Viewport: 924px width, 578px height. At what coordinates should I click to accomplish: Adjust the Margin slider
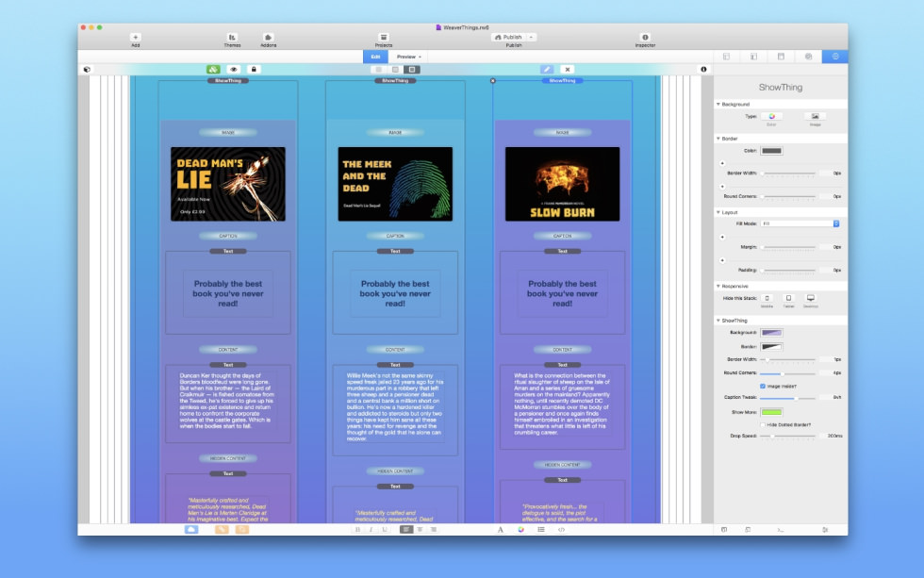coord(788,247)
